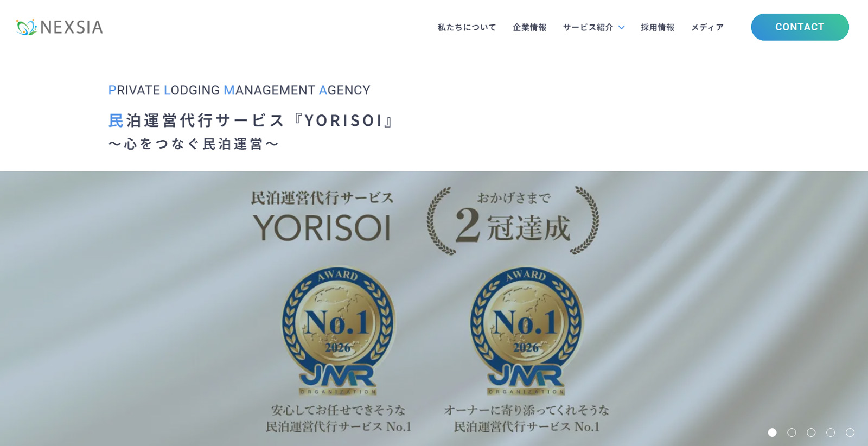
Task: Open サービス紹介 menu item
Action: pos(588,27)
